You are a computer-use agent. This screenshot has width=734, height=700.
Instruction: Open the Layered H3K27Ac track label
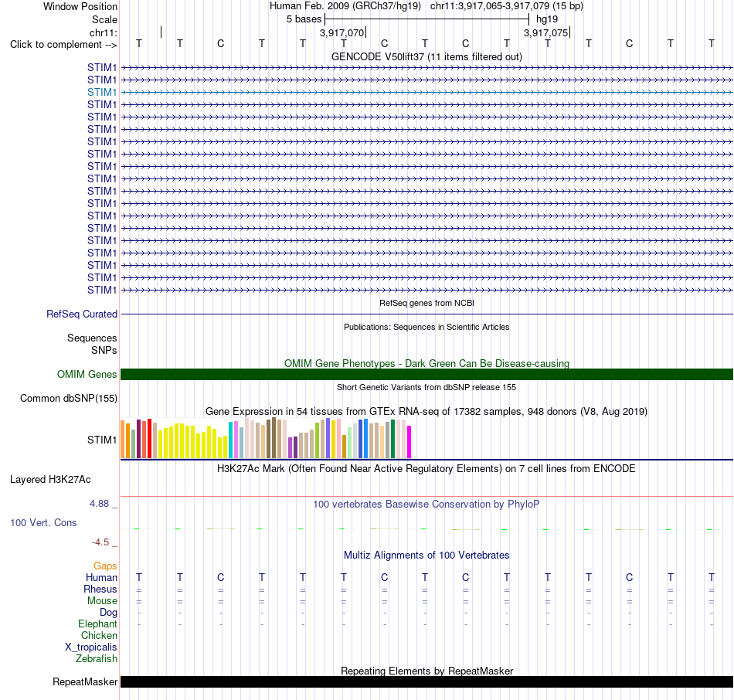(x=50, y=480)
